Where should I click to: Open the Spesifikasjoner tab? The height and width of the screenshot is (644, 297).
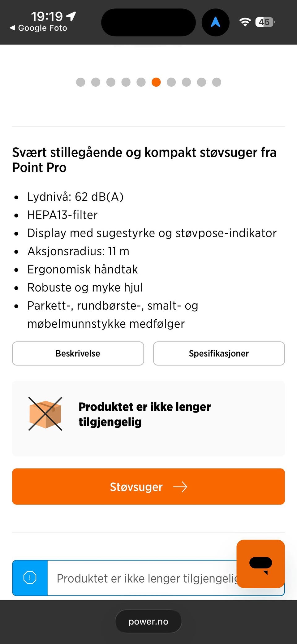pos(219,353)
